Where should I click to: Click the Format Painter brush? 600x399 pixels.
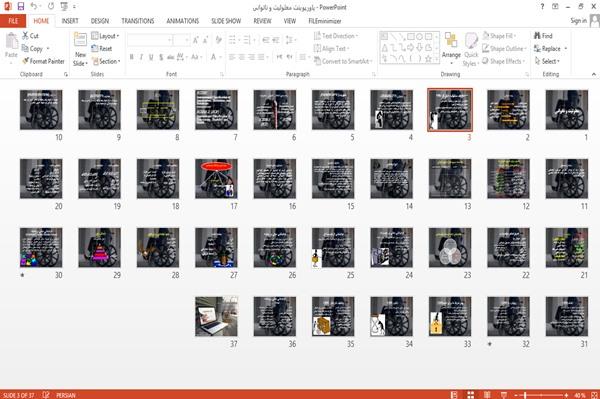point(26,61)
